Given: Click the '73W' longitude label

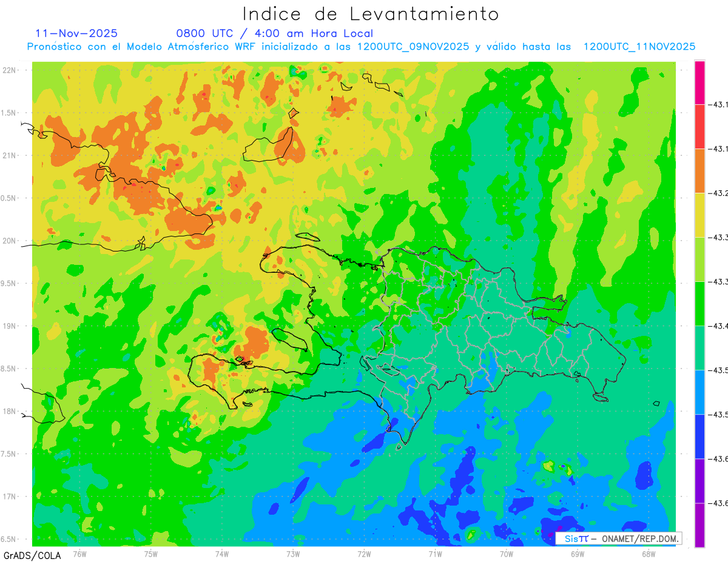Looking at the screenshot, I should [293, 554].
